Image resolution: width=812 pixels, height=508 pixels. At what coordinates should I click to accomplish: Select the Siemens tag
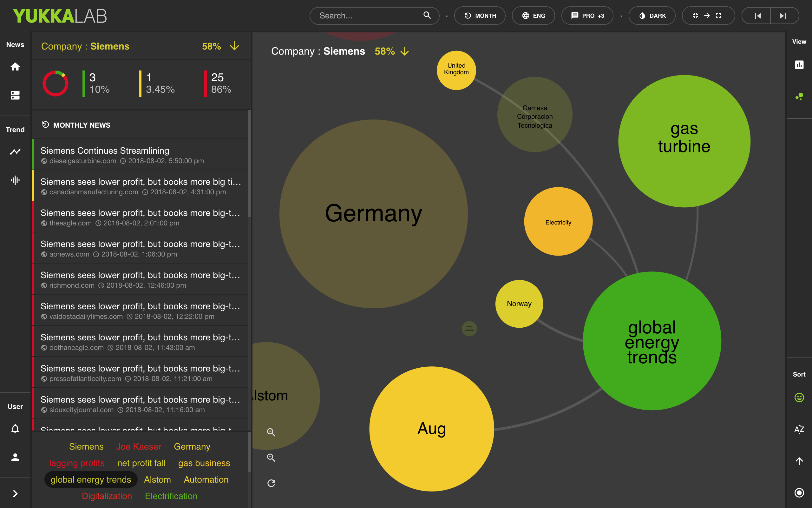pos(86,446)
